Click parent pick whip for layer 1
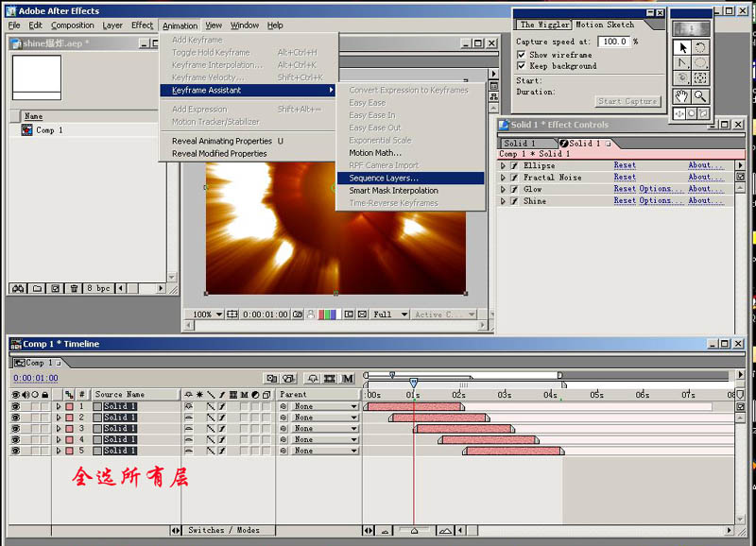The width and height of the screenshot is (756, 546). [x=283, y=406]
